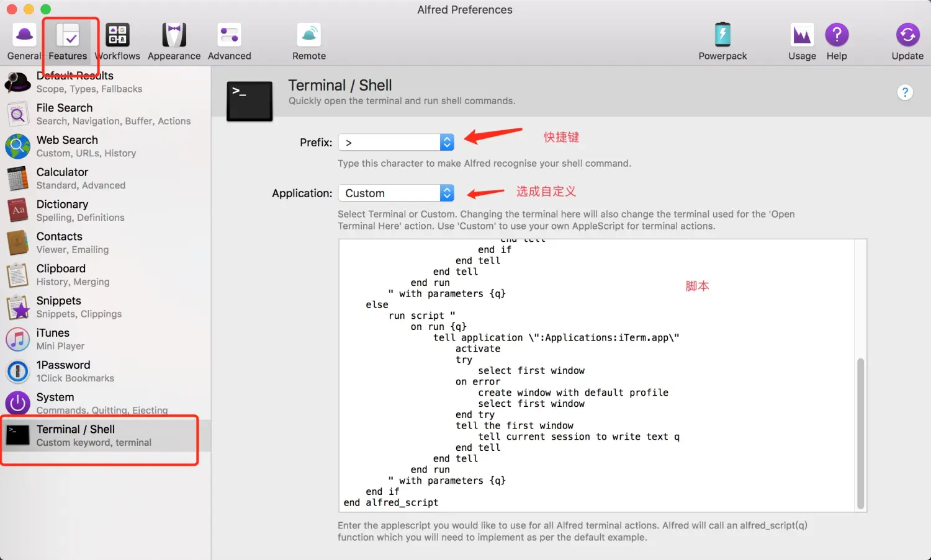Close the Alfred Preferences window

(x=11, y=9)
